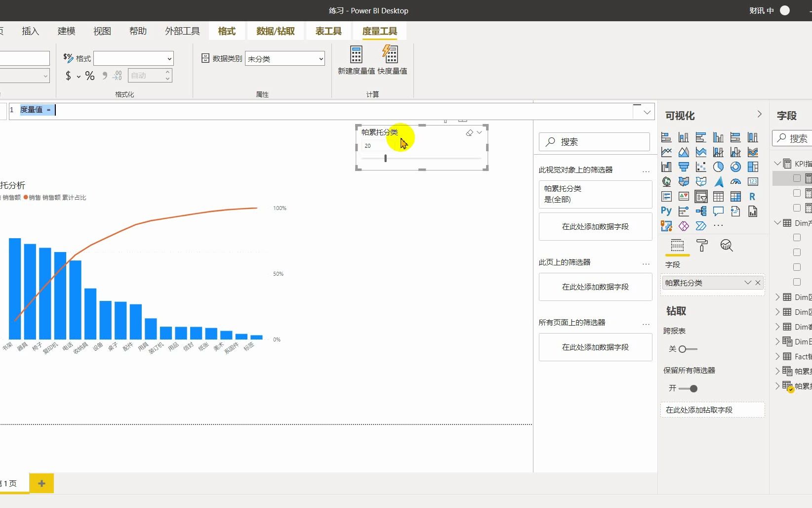Expand the Fact table in fields pane
The width and height of the screenshot is (812, 508).
(778, 356)
